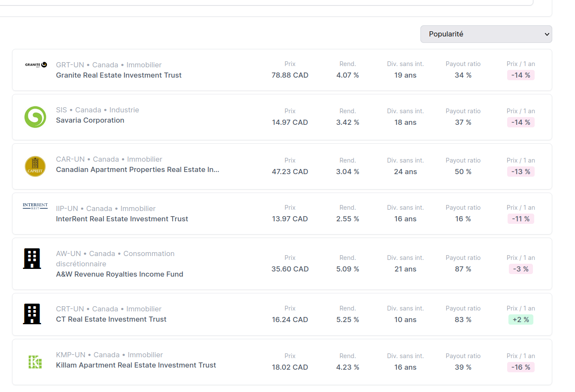Click the -3 % price change badge
Viewport: 575px width, 392px height.
pyautogui.click(x=520, y=269)
